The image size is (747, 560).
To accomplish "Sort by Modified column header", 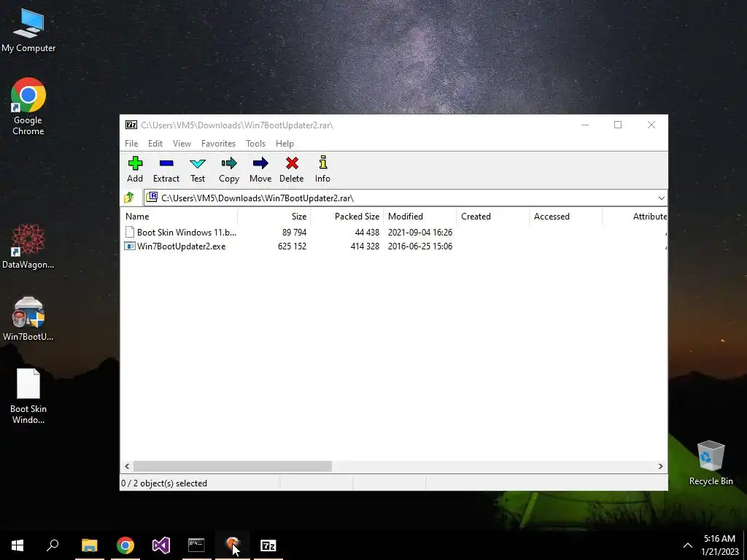I will [419, 216].
